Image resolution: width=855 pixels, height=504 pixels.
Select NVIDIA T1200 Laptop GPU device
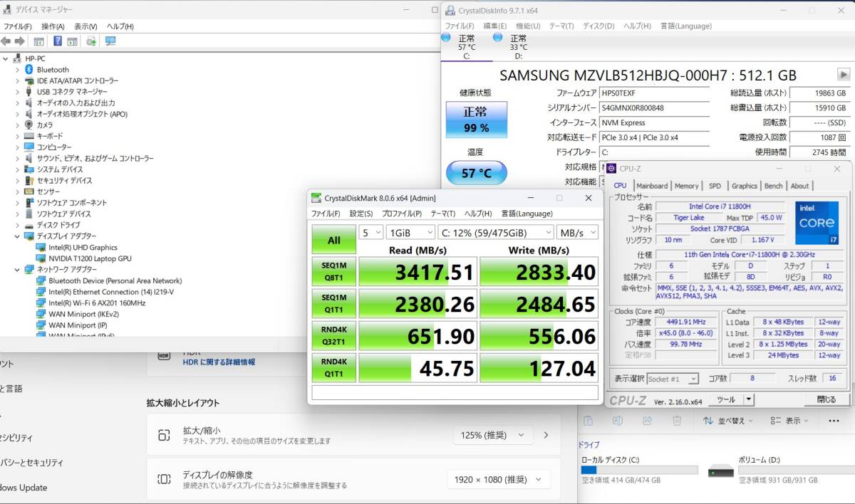90,258
